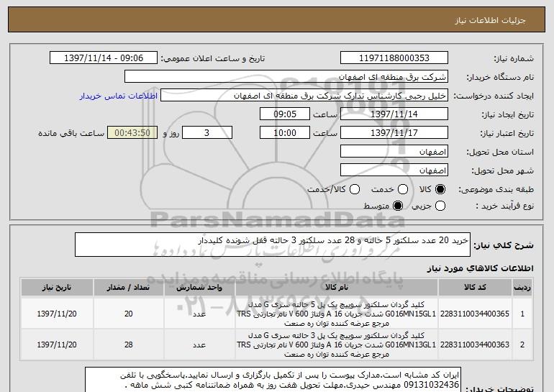This screenshot has width=554, height=392.
Task: Click the نام کالا column header
Action: (x=337, y=288)
